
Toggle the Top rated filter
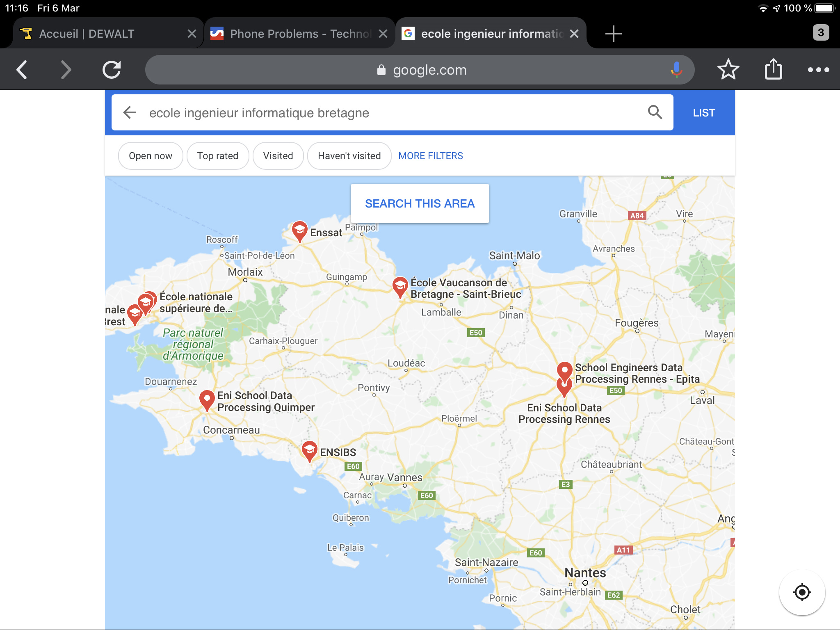[x=218, y=156]
